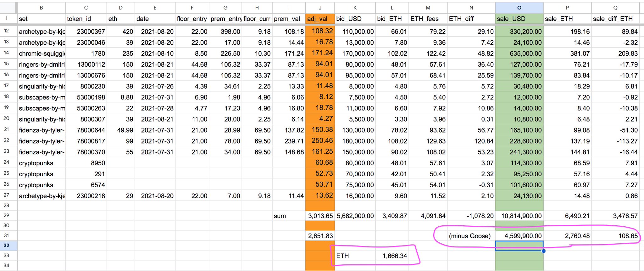This screenshot has width=644, height=271.
Task: Click the selected empty cell O32
Action: 519,246
